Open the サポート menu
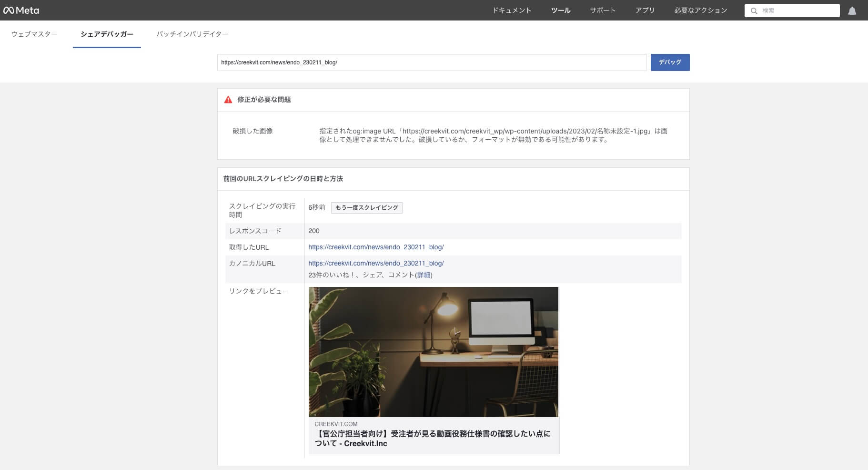Viewport: 868px width, 470px height. (x=603, y=10)
